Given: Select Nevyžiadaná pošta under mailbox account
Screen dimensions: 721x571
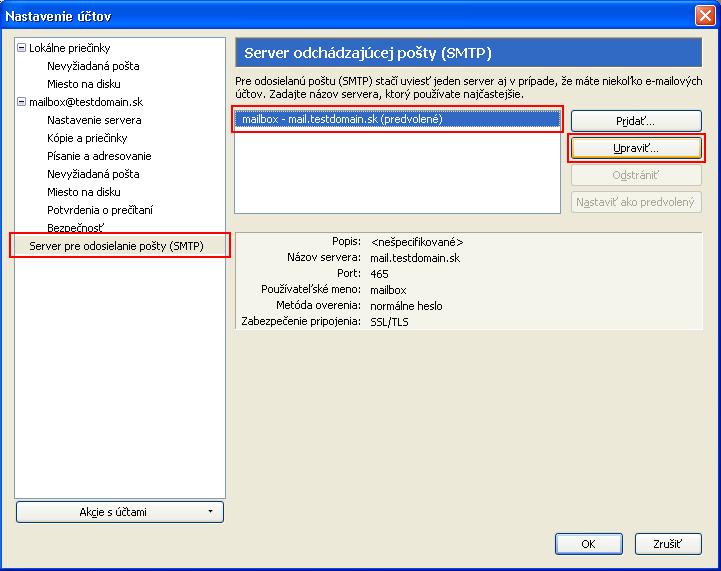Looking at the screenshot, I should (93, 174).
